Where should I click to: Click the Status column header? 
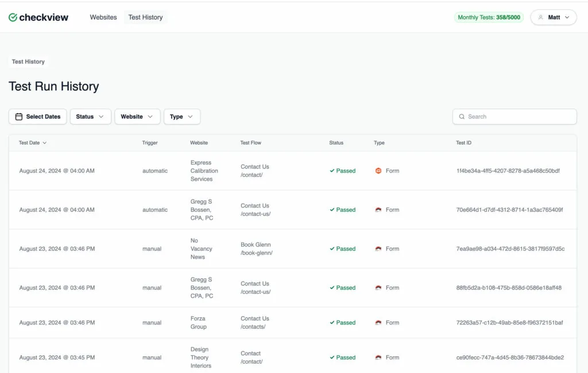click(336, 143)
